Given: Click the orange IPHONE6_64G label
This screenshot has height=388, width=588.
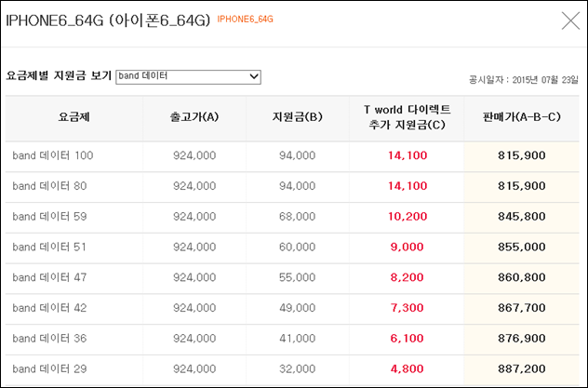Looking at the screenshot, I should click(246, 20).
